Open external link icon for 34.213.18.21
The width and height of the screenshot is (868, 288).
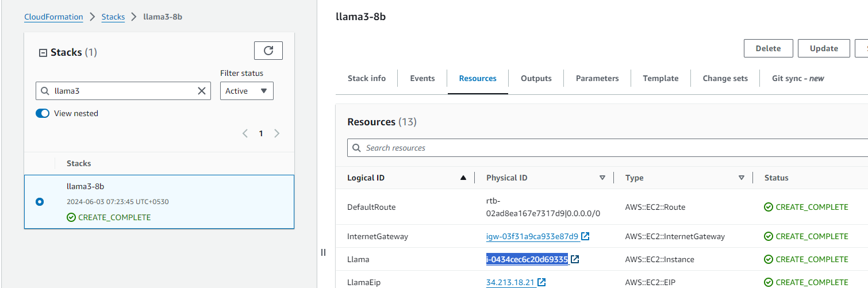click(x=541, y=282)
